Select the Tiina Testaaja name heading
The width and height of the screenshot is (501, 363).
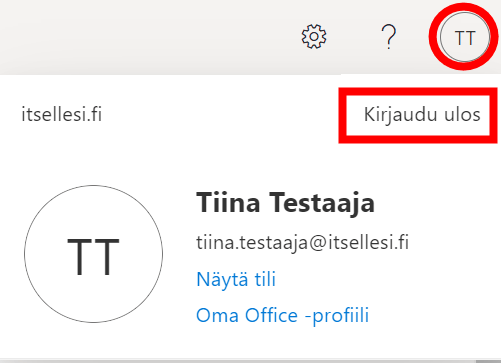tap(286, 202)
